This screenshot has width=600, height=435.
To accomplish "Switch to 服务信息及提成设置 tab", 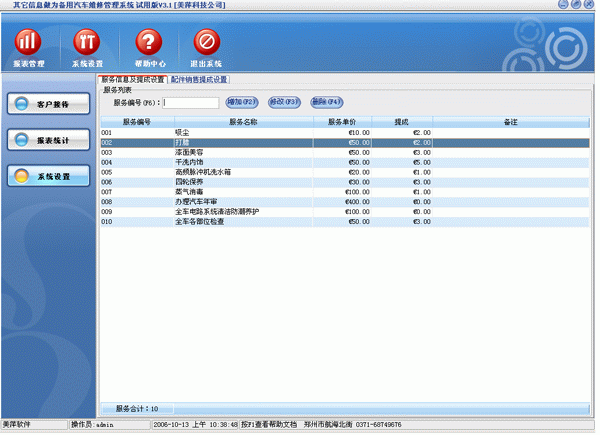I will tap(132, 79).
